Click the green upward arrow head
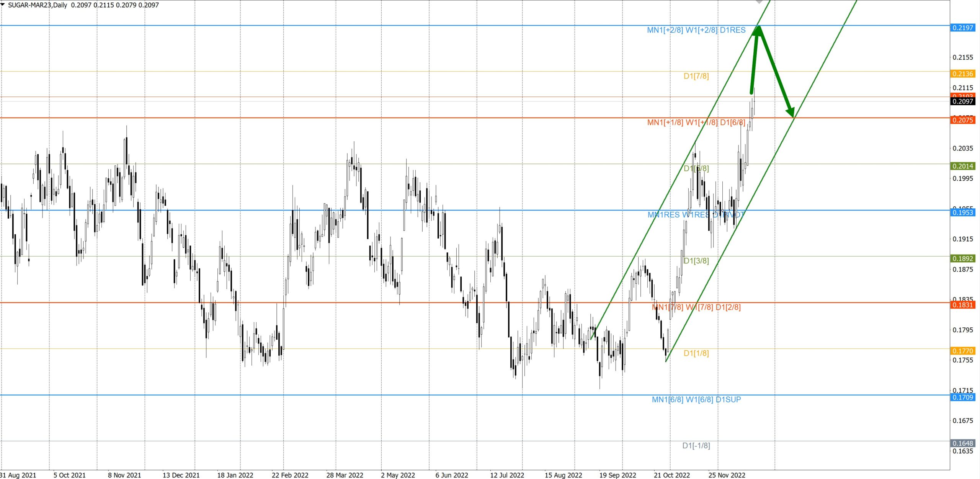The width and height of the screenshot is (980, 479). pos(757,31)
